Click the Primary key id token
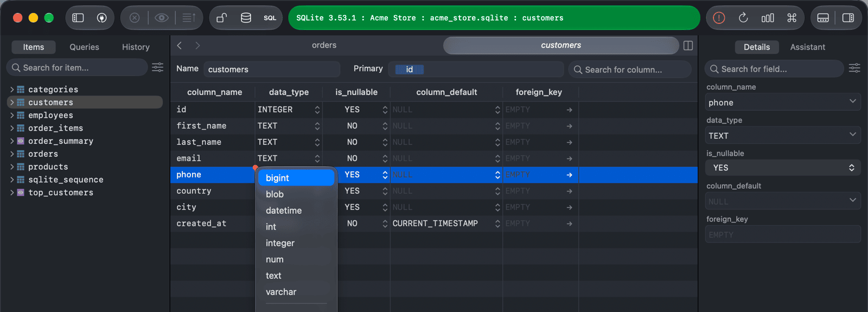This screenshot has height=312, width=868. point(409,69)
